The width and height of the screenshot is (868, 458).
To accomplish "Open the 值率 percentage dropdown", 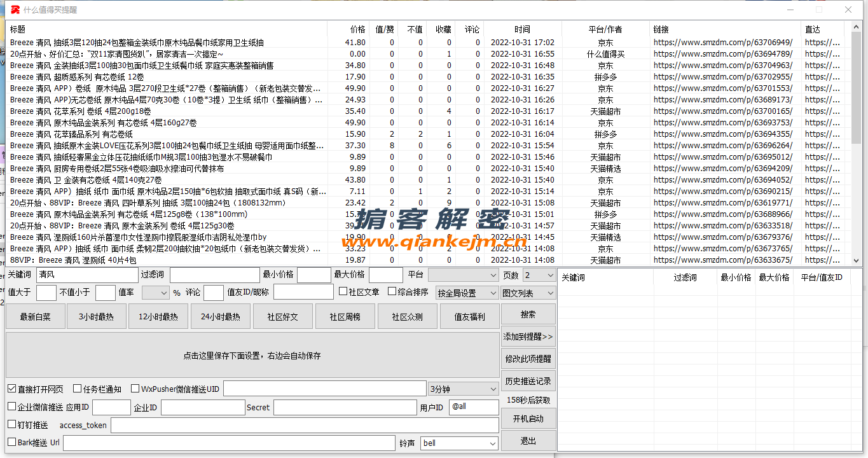I will pyautogui.click(x=156, y=293).
